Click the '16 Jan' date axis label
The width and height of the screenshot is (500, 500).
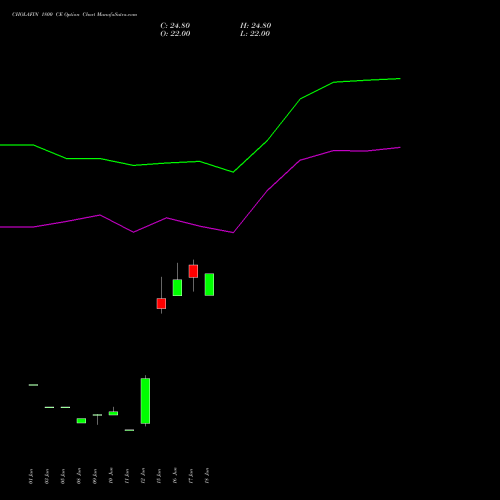(x=175, y=476)
